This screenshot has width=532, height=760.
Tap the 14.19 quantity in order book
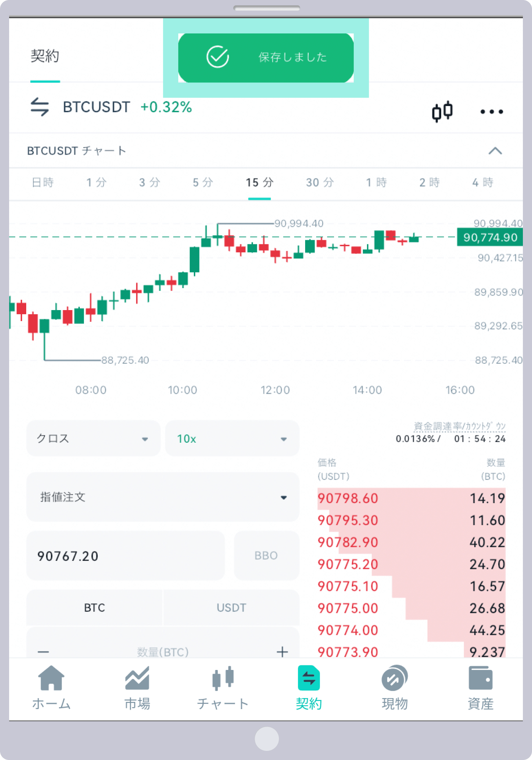488,498
